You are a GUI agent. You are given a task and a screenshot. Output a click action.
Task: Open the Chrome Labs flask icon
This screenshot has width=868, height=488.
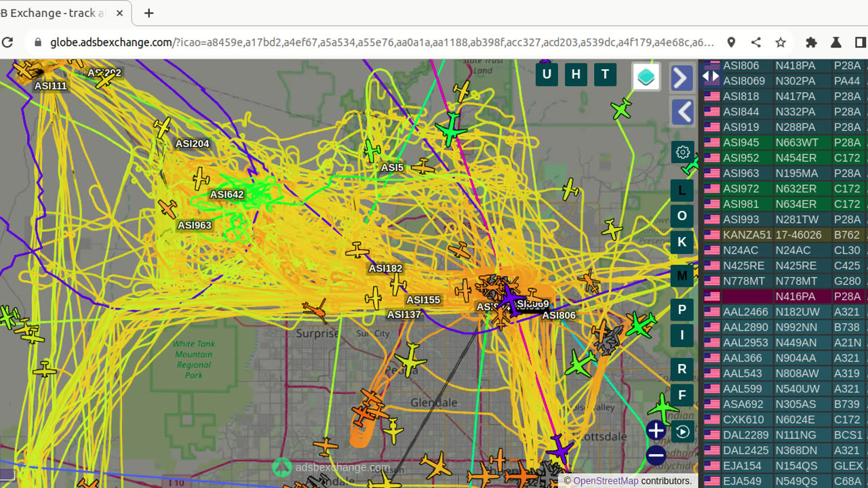coord(835,42)
